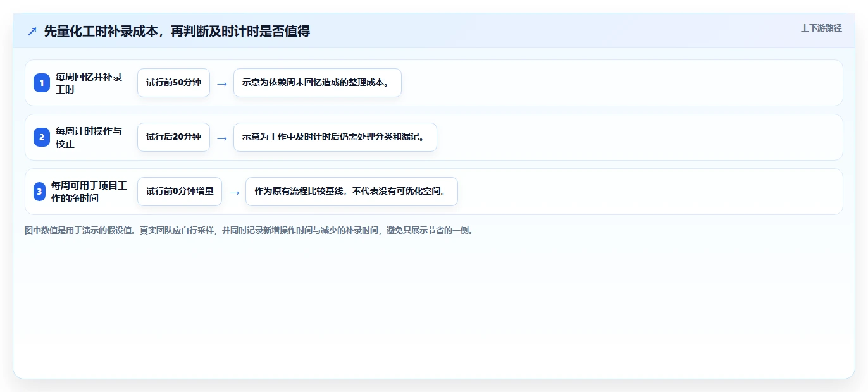The width and height of the screenshot is (868, 392).
Task: Click the trend arrow icon beside the title
Action: 32,31
